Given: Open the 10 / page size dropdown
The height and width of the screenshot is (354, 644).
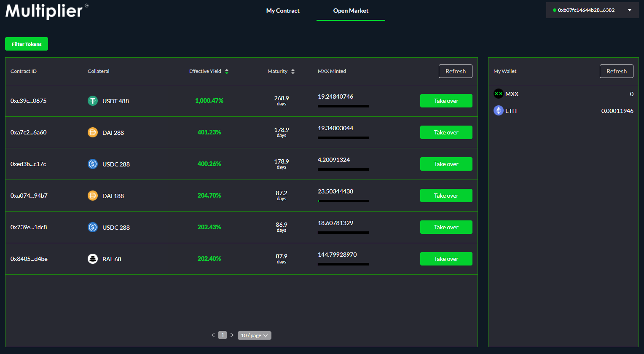Looking at the screenshot, I should point(255,335).
